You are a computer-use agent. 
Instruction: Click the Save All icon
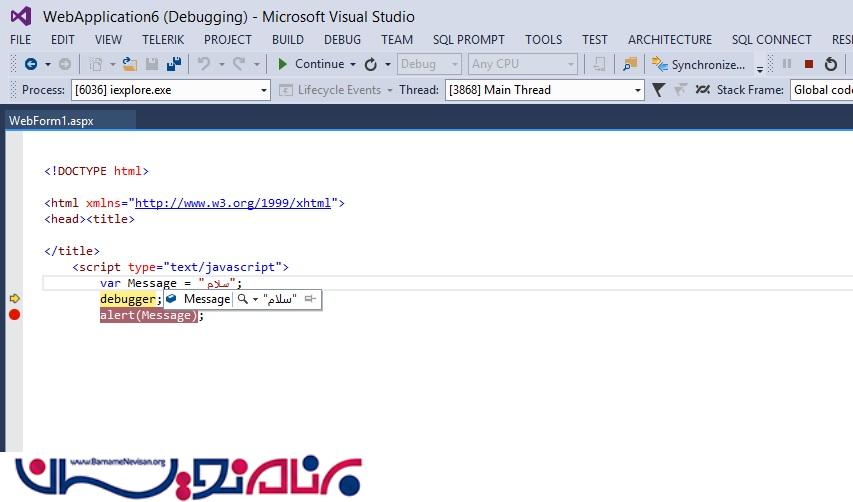click(174, 64)
